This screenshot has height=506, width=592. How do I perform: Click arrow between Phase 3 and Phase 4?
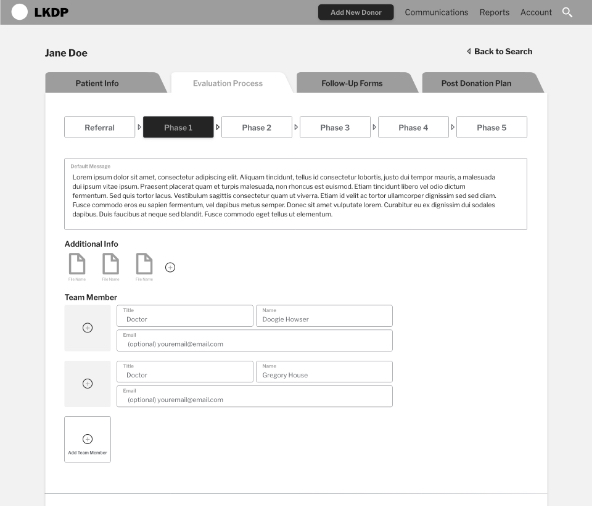[x=374, y=127]
